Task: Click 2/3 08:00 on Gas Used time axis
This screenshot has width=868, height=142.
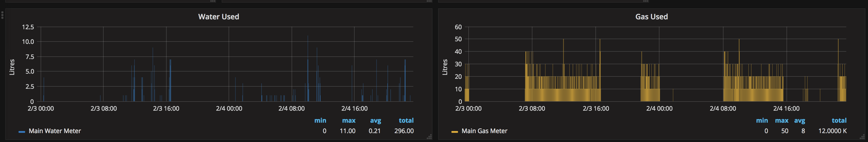Action: tap(532, 109)
